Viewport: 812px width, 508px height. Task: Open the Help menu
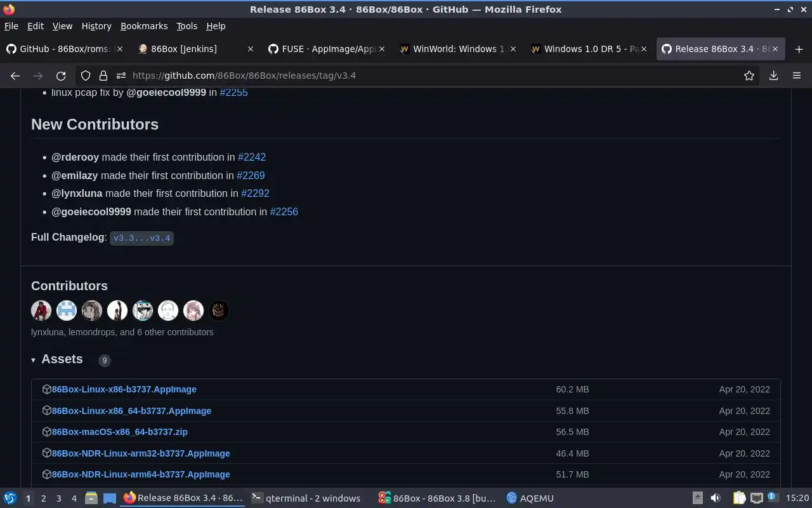[x=216, y=26]
